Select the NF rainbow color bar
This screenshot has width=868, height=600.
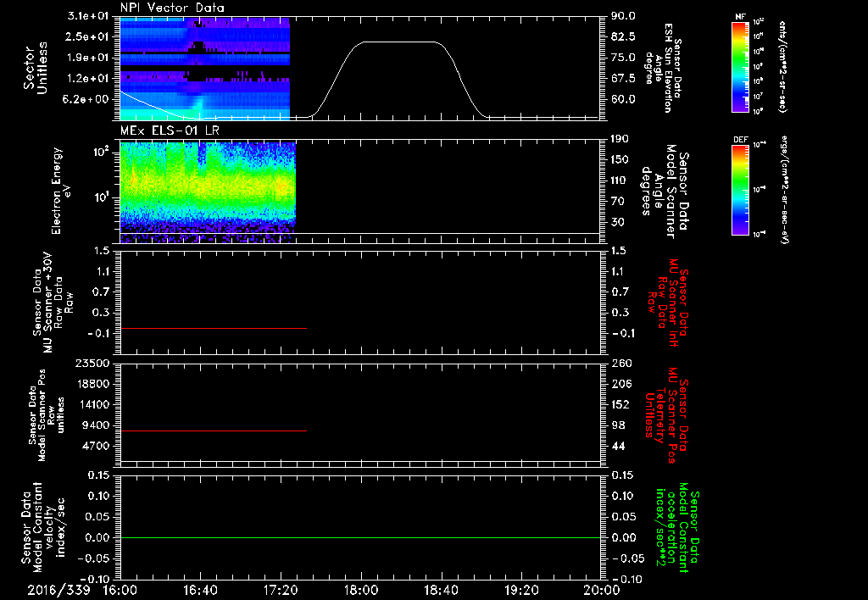coord(740,67)
